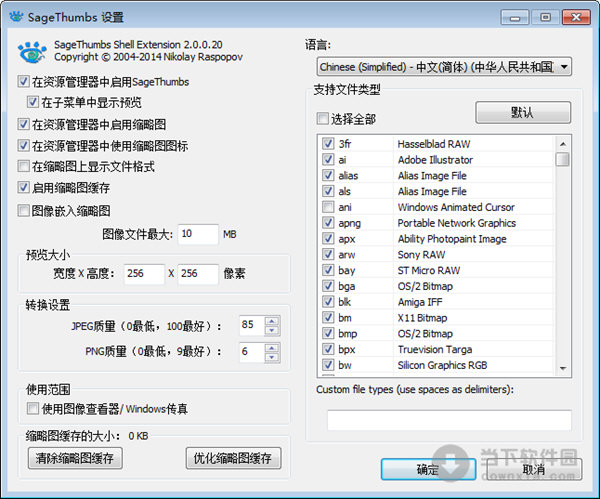This screenshot has height=499, width=600.
Task: Uncheck the apng file type
Action: (x=328, y=222)
